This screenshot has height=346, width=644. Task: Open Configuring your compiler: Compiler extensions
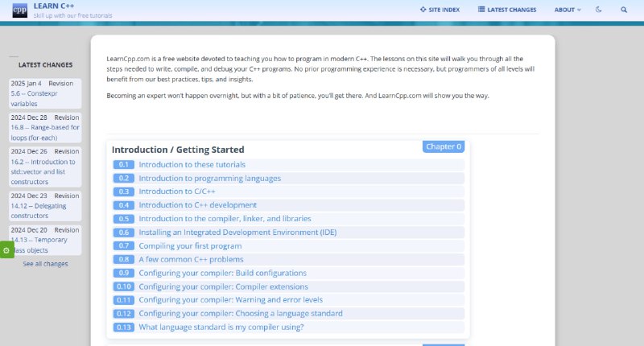click(x=223, y=286)
